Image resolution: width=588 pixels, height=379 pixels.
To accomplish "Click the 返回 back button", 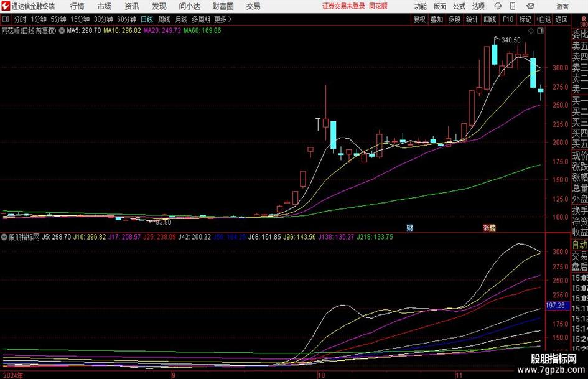I will [x=561, y=19].
